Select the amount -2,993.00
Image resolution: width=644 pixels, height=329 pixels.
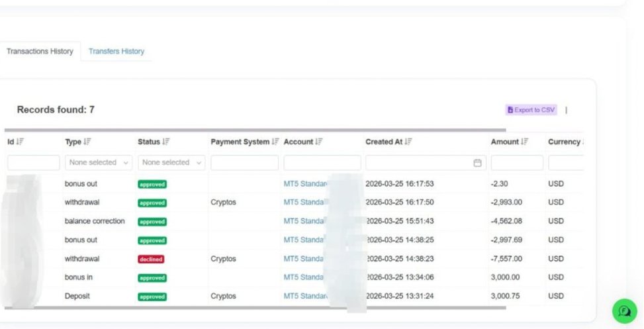[x=506, y=202]
